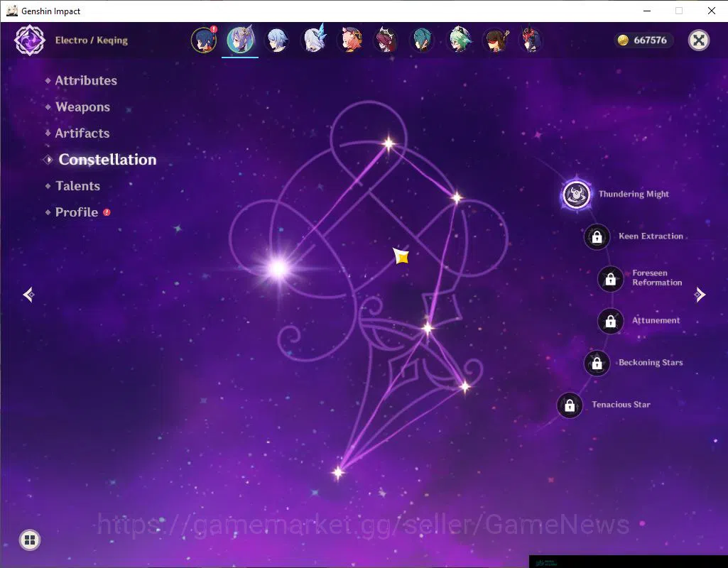Open locked Keen Extraction constellation node
The image size is (728, 568).
(x=597, y=236)
